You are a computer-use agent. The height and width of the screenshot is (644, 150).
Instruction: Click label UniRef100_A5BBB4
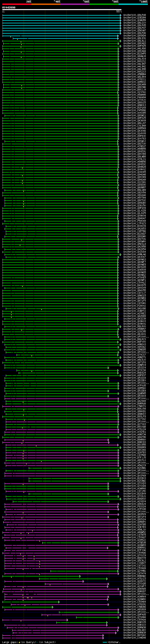pos(135,74)
